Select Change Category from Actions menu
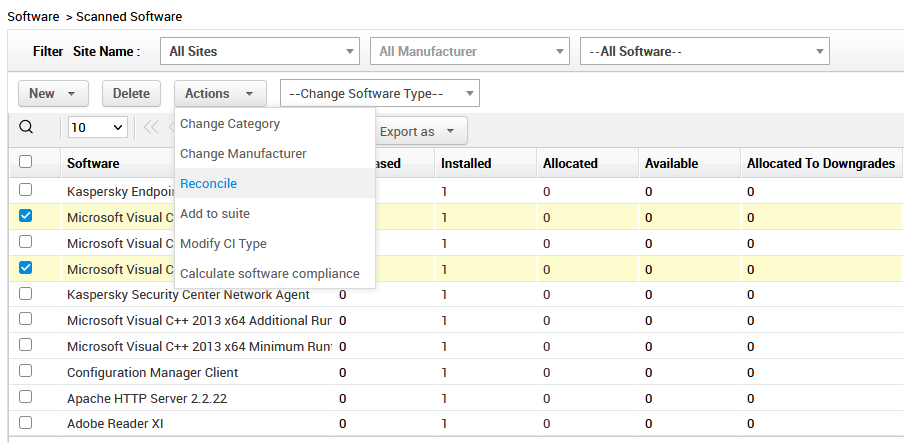Image resolution: width=904 pixels, height=443 pixels. tap(230, 124)
